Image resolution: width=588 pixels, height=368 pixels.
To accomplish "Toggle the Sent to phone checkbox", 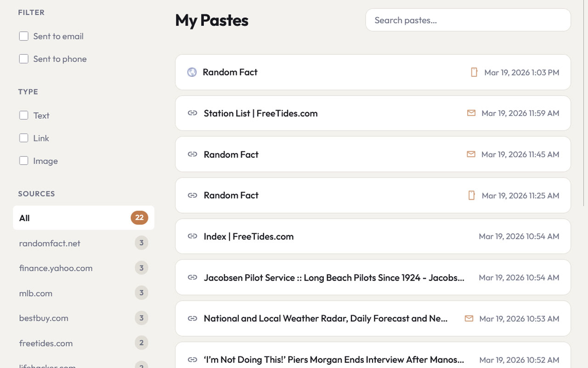I will (x=24, y=59).
